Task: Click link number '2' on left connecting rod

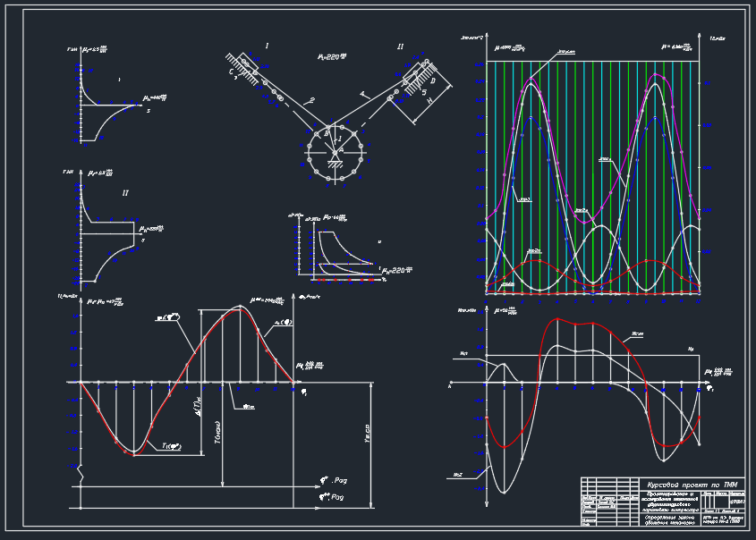Action: (311, 101)
